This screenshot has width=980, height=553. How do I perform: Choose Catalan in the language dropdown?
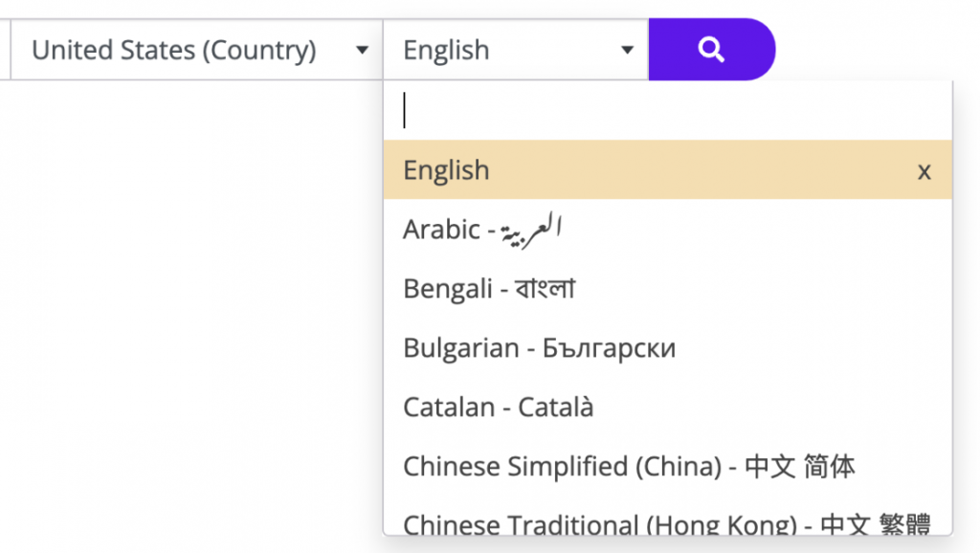pos(498,408)
